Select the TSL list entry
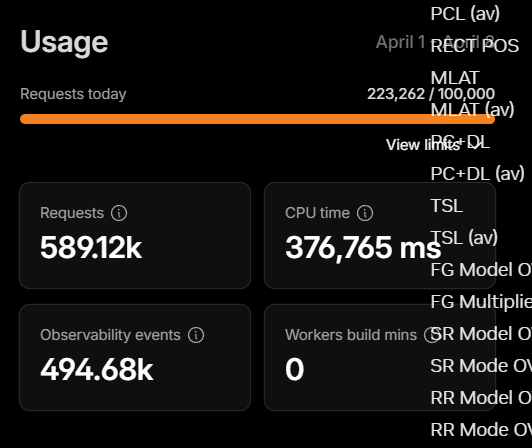Viewport: 532px width, 448px height. tap(446, 206)
